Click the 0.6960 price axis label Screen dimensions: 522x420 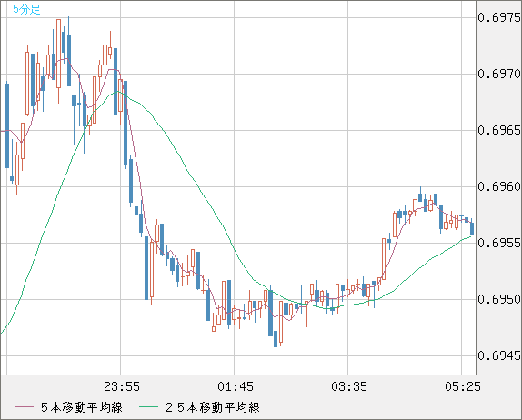point(499,186)
